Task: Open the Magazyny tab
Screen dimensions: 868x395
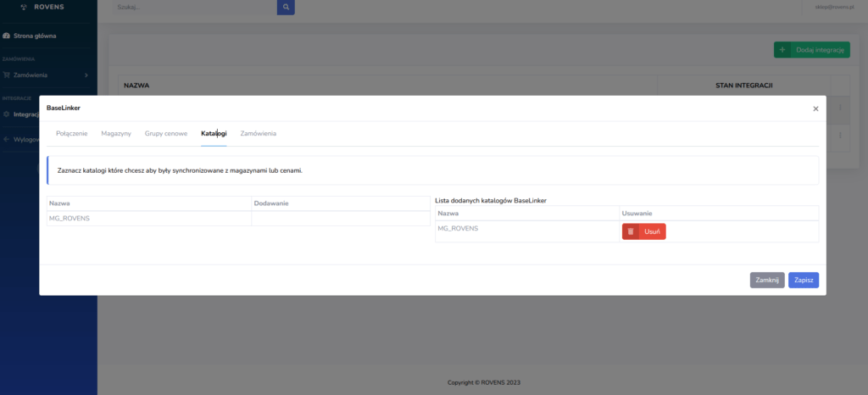Action: click(x=116, y=133)
